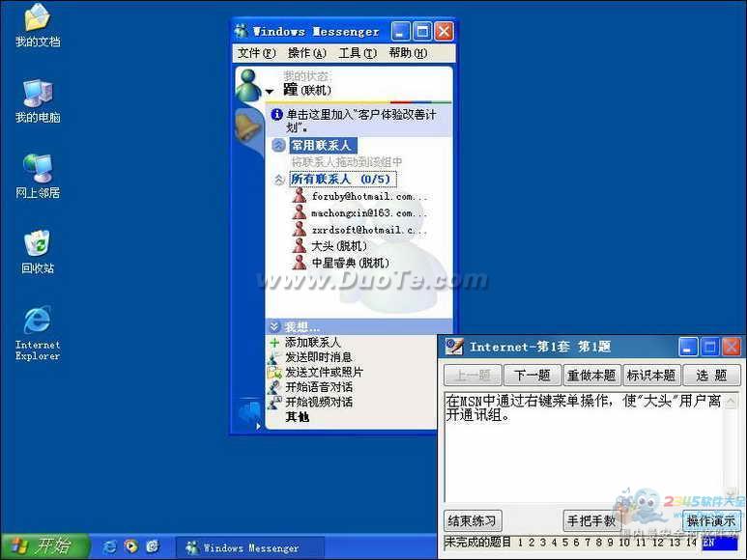Image resolution: width=747 pixels, height=560 pixels.
Task: Select the 常用联系人 group header
Action: (323, 145)
